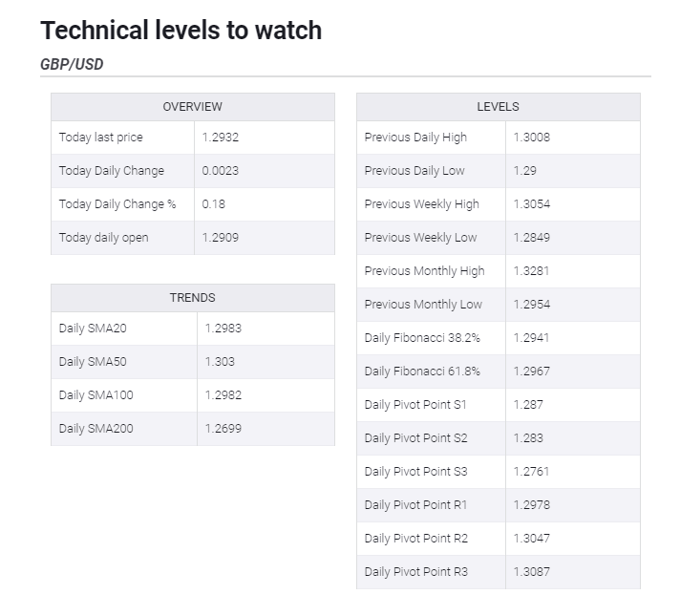This screenshot has width=680, height=616.
Task: Click the LEVELS table header
Action: [x=498, y=107]
